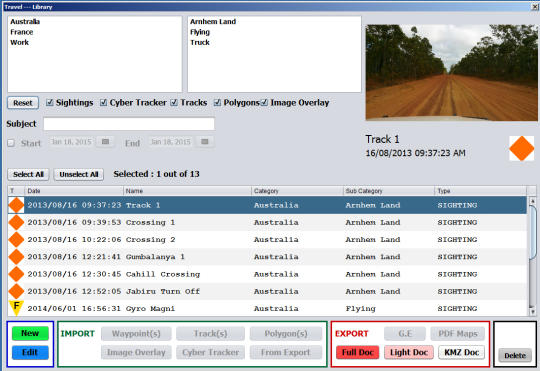
Task: Sort table by Date column header
Action: (74, 191)
